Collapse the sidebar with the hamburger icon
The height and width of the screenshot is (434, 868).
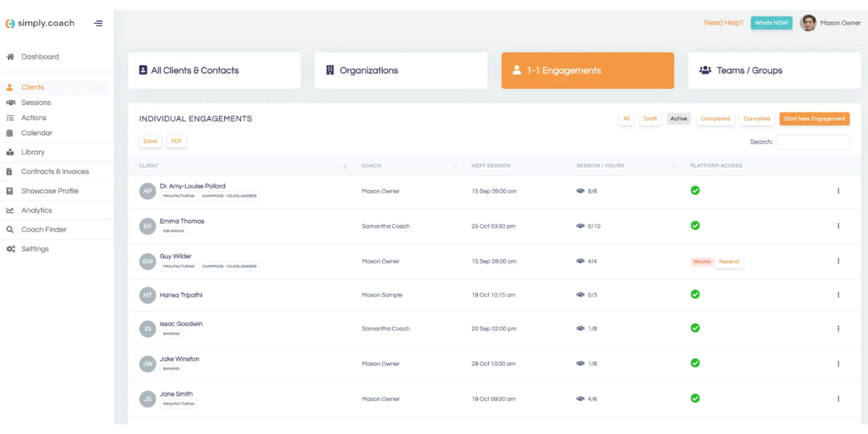pos(98,22)
